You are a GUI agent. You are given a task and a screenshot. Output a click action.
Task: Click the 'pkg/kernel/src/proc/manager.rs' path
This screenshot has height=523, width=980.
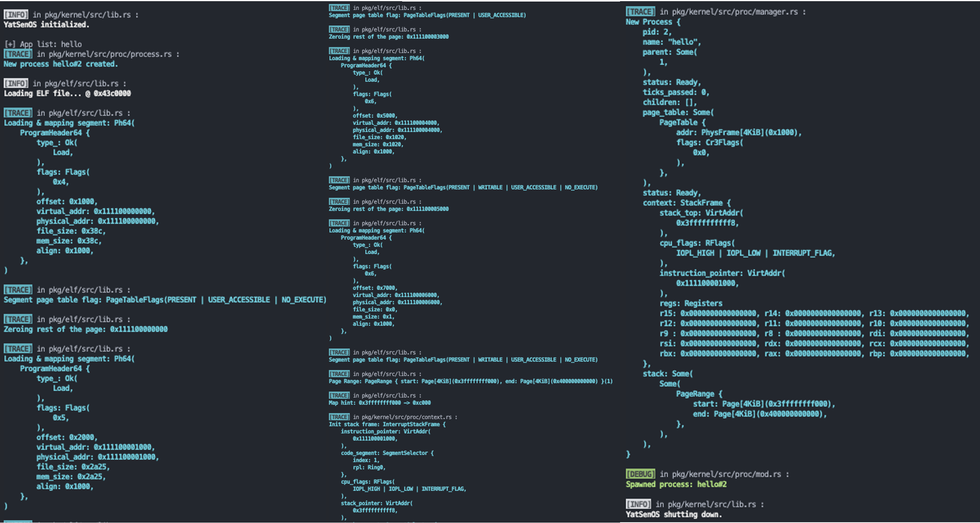[735, 12]
